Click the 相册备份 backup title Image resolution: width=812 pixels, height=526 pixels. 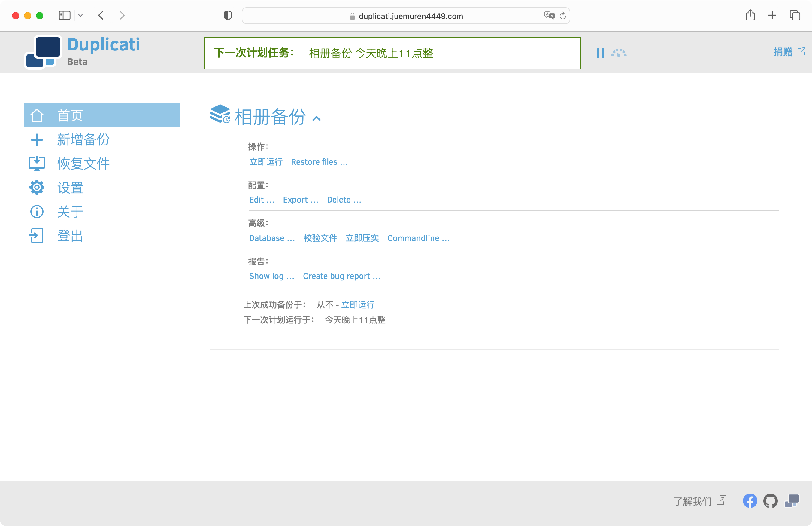270,117
